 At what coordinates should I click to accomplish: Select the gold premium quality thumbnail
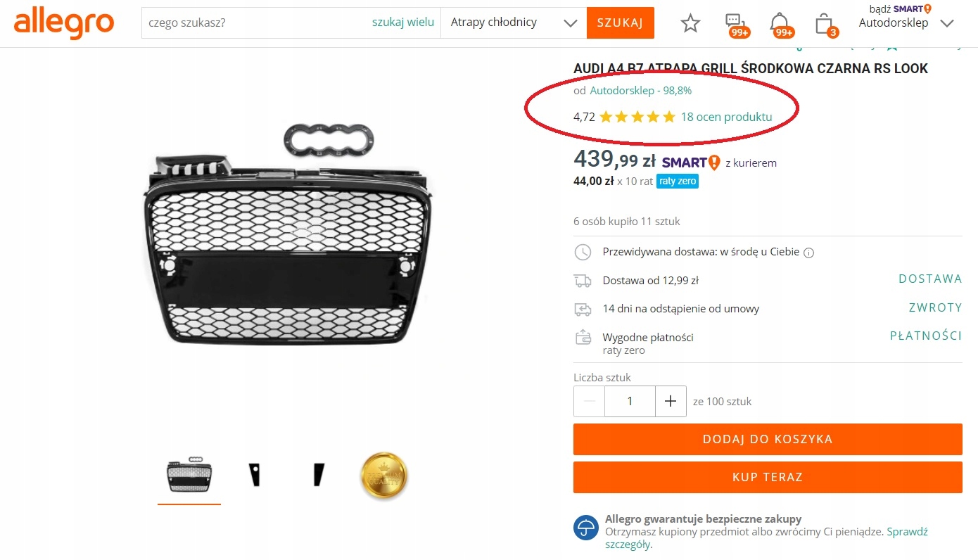tap(383, 476)
